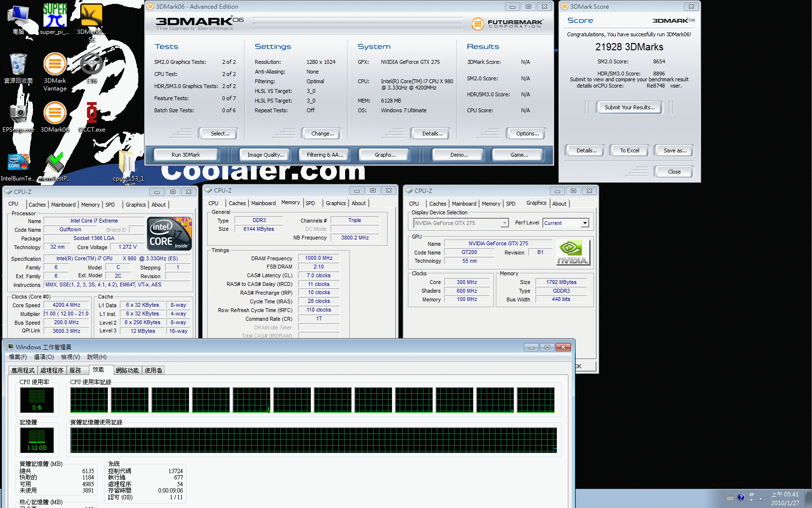Select the 21928 3DMarks score text
This screenshot has height=508, width=812.
(x=629, y=47)
